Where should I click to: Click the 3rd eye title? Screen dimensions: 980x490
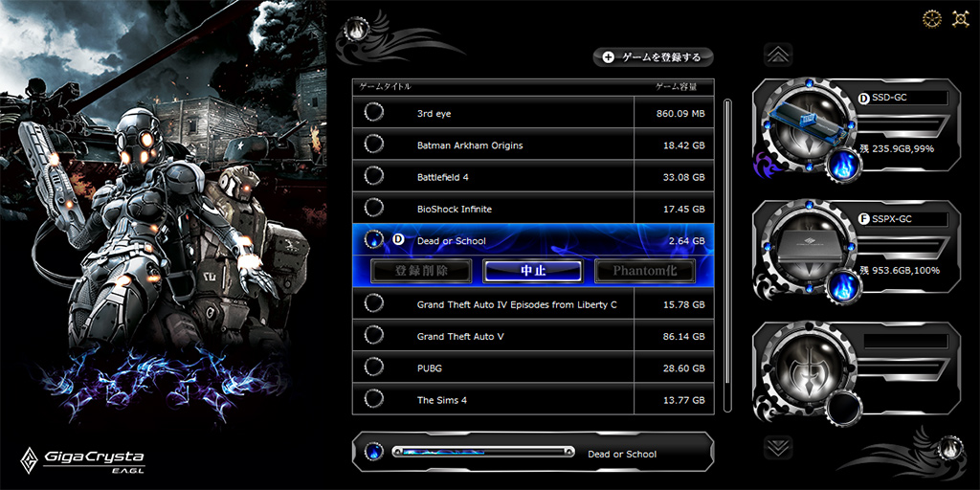pyautogui.click(x=434, y=114)
